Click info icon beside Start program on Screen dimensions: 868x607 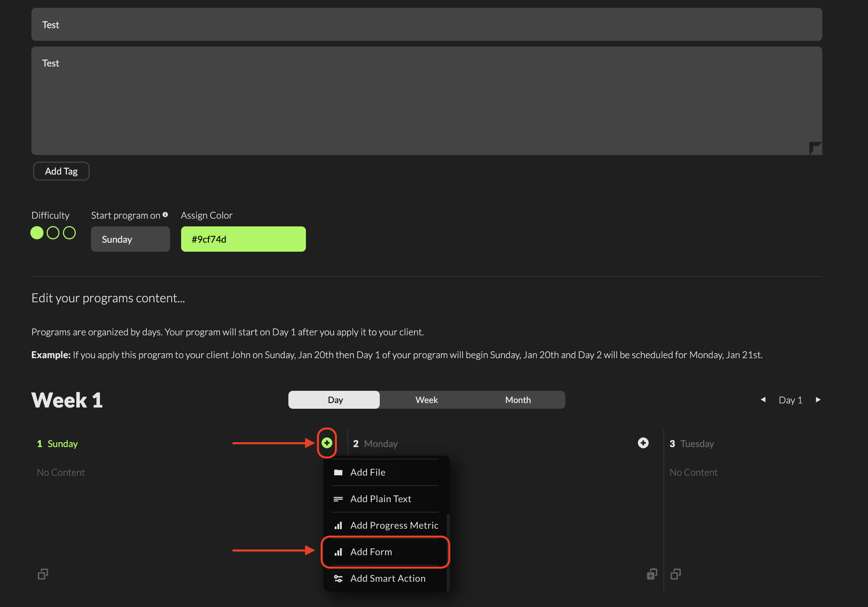pyautogui.click(x=165, y=215)
